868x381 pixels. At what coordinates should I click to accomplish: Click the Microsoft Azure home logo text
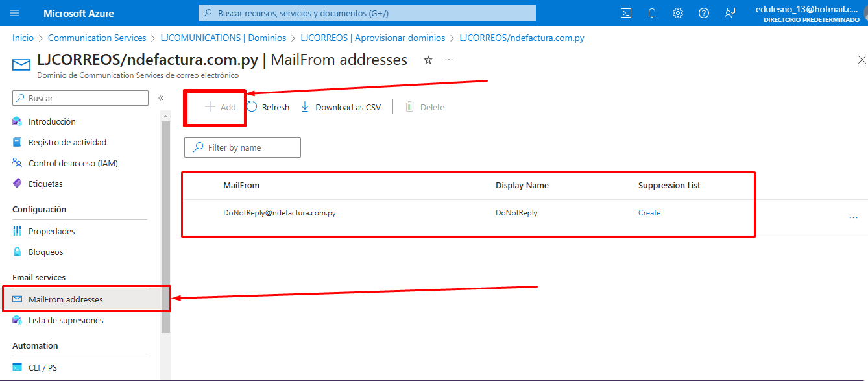tap(78, 13)
